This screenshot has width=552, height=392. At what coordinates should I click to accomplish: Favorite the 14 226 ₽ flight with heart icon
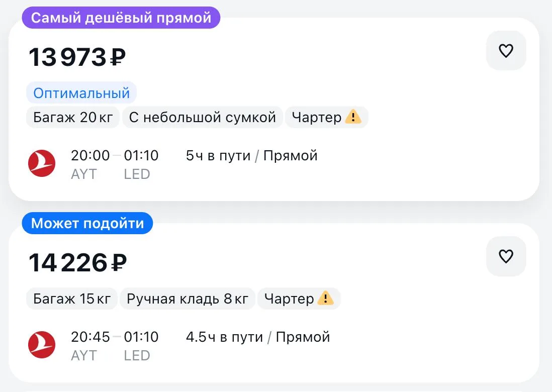tap(506, 256)
